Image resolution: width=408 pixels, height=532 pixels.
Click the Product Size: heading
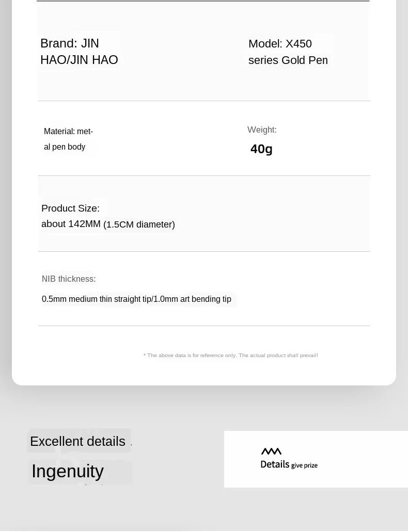point(70,208)
